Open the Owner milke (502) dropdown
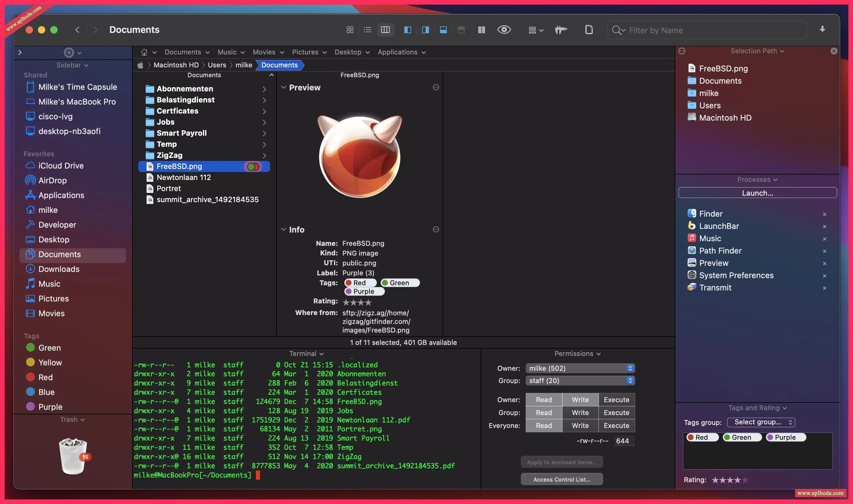Screen dimensions: 853x504 click(x=580, y=369)
